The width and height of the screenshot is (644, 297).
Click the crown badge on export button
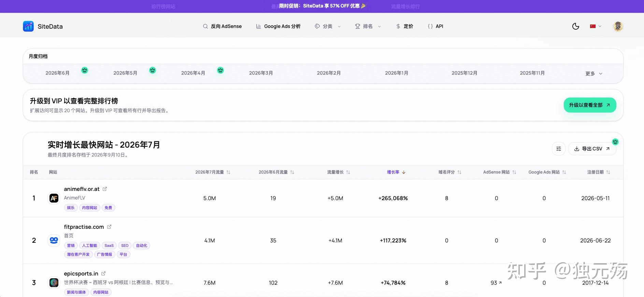tap(615, 142)
